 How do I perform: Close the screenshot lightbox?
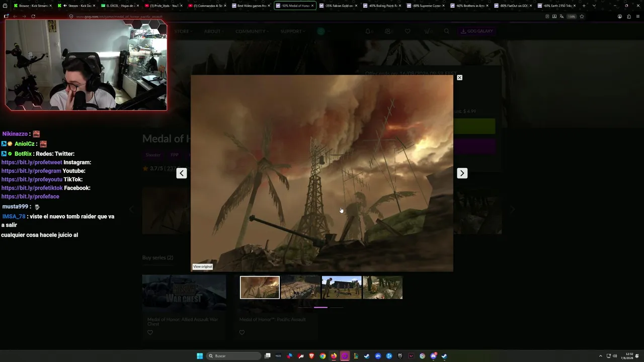459,77
